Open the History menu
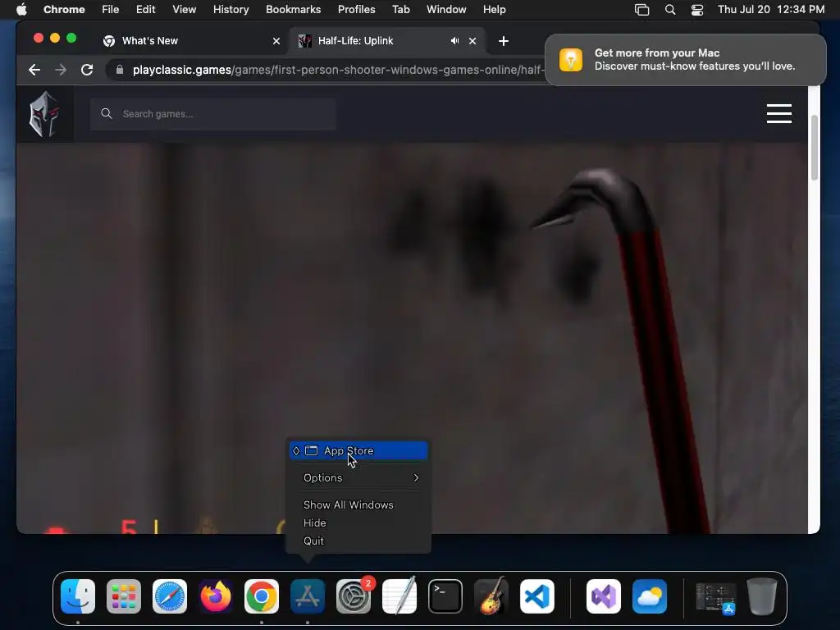 231,10
